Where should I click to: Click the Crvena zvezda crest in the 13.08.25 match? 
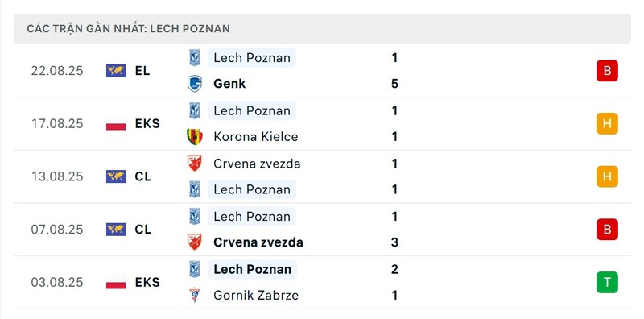(194, 164)
